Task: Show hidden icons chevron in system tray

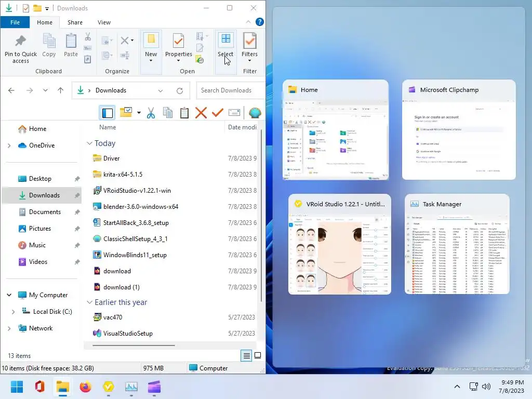Action: pos(457,387)
